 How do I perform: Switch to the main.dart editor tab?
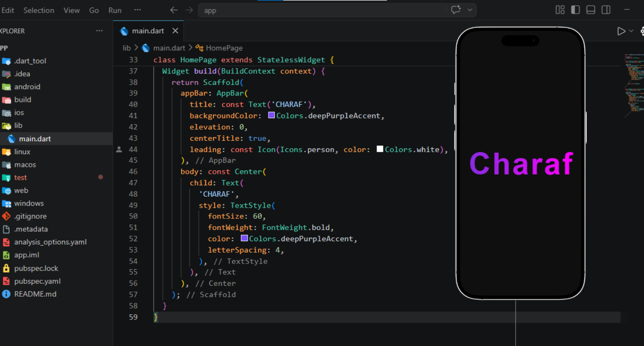[148, 31]
